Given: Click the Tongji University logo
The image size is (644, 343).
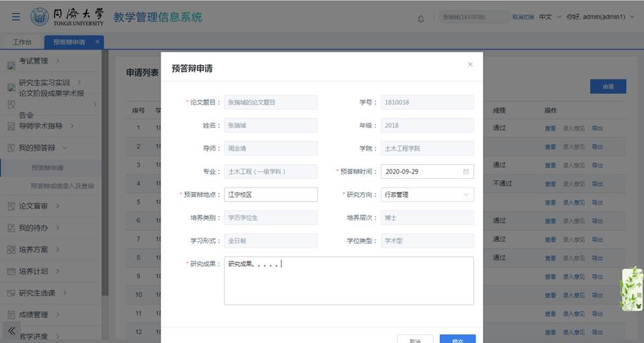Looking at the screenshot, I should click(x=67, y=17).
